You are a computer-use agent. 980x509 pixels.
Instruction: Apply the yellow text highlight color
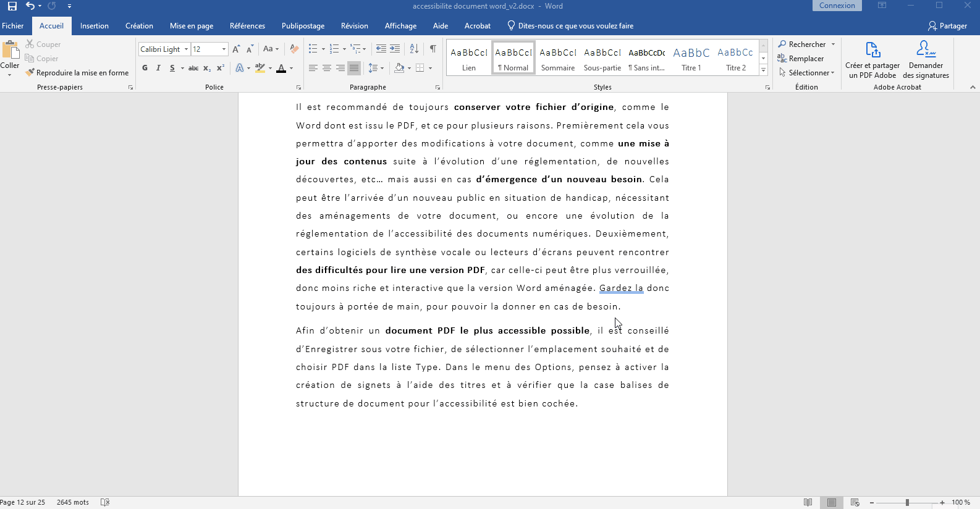[260, 68]
